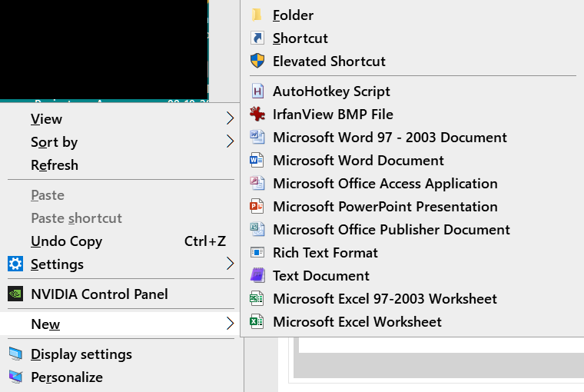584x392 pixels.
Task: Create a Microsoft PowerPoint Presentation
Action: pos(413,207)
